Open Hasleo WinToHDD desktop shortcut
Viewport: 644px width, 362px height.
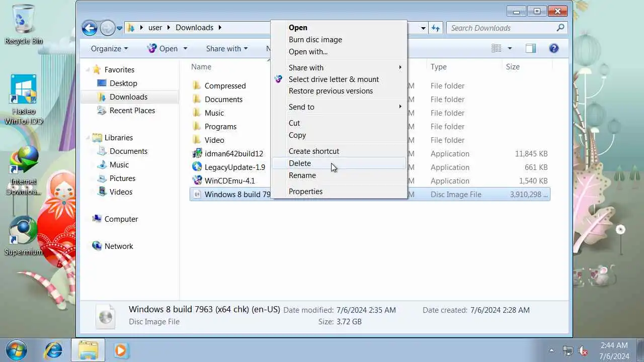(x=23, y=99)
